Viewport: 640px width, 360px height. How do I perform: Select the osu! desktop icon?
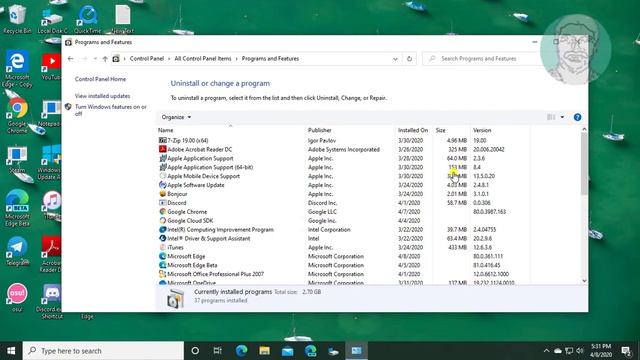coord(17,297)
